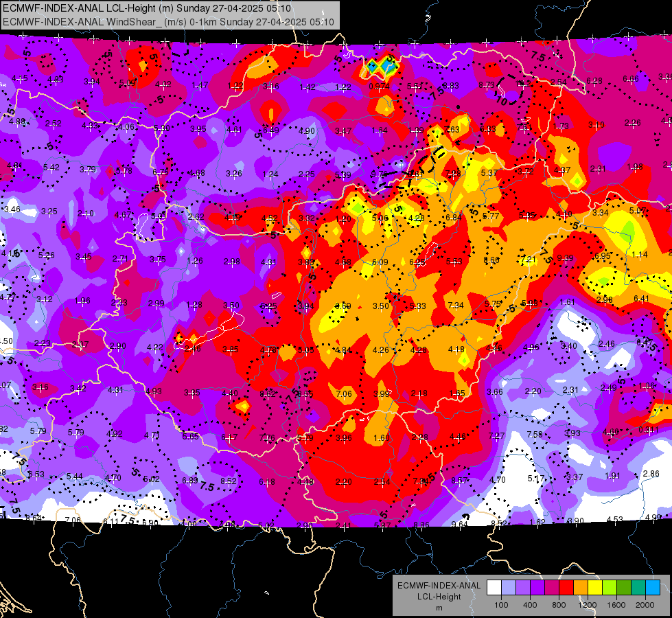The width and height of the screenshot is (672, 618).
Task: Pick the yellow legend color swatch
Action: [x=595, y=588]
